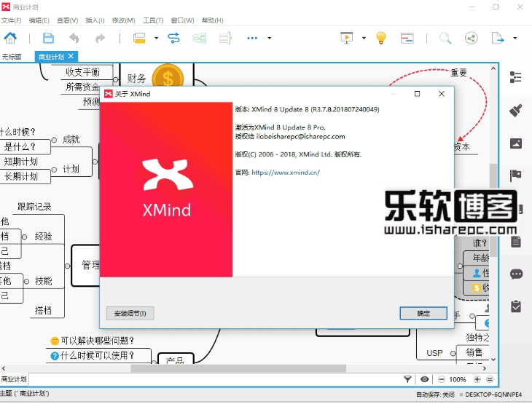This screenshot has width=532, height=404.
Task: Open dropdown beside the ellipsis icon
Action: pos(269,38)
